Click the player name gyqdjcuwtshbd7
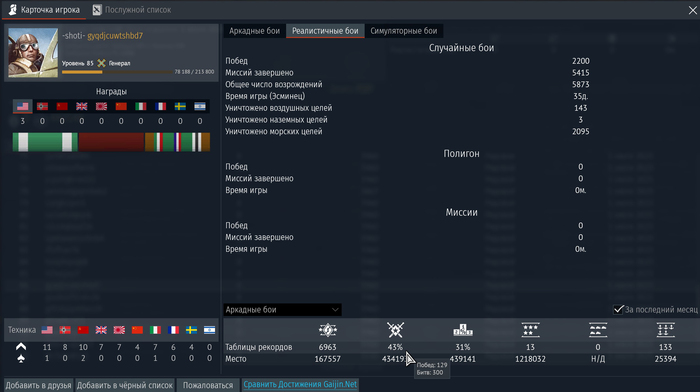This screenshot has height=392, width=700. [115, 36]
